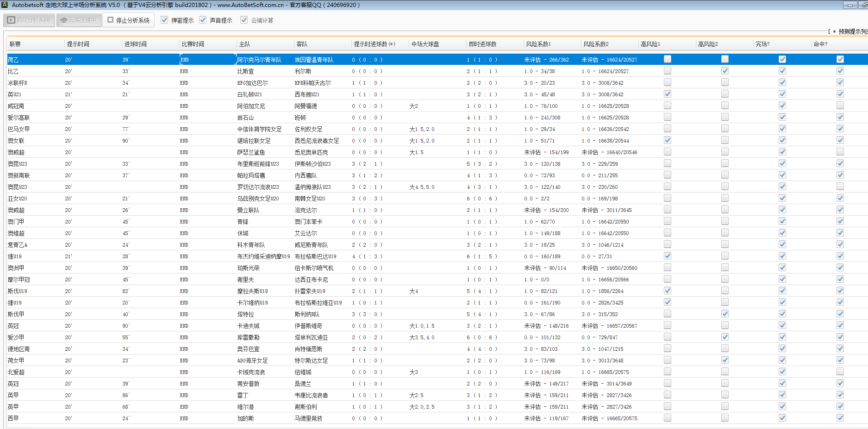The height and width of the screenshot is (429, 868).
Task: Sort by the 命中? column header
Action: 820,44
